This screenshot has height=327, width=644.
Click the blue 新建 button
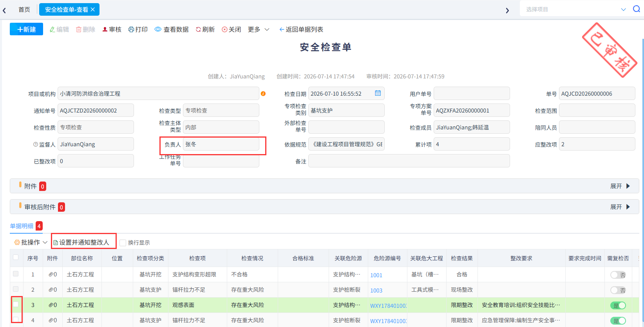(x=26, y=29)
